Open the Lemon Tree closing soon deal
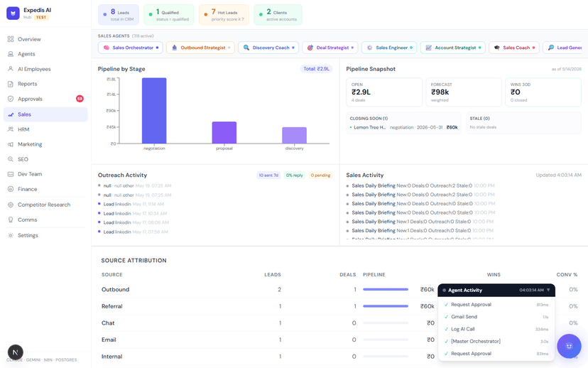 point(403,128)
